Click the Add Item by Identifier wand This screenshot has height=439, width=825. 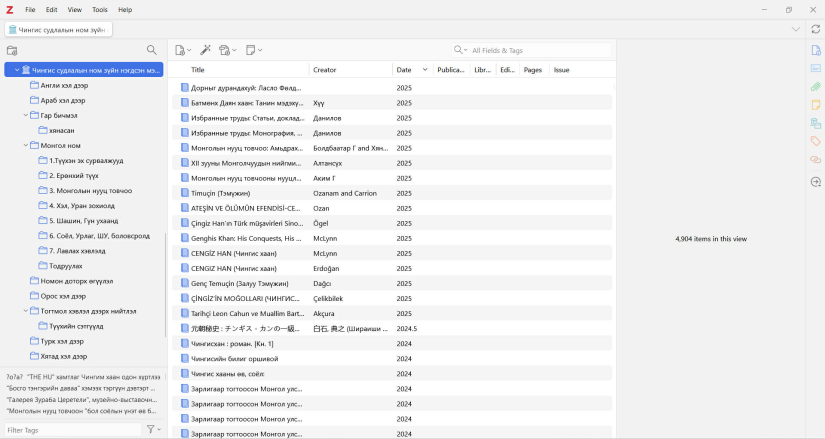[205, 50]
